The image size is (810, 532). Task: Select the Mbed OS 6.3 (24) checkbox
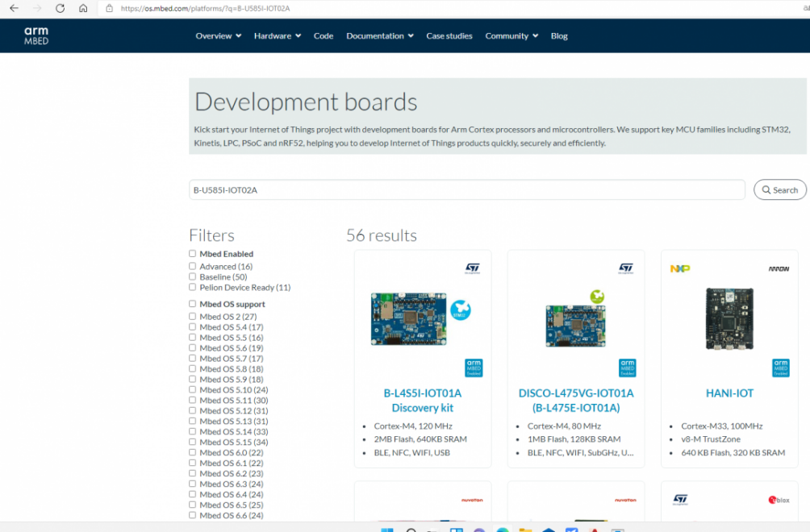tap(192, 484)
